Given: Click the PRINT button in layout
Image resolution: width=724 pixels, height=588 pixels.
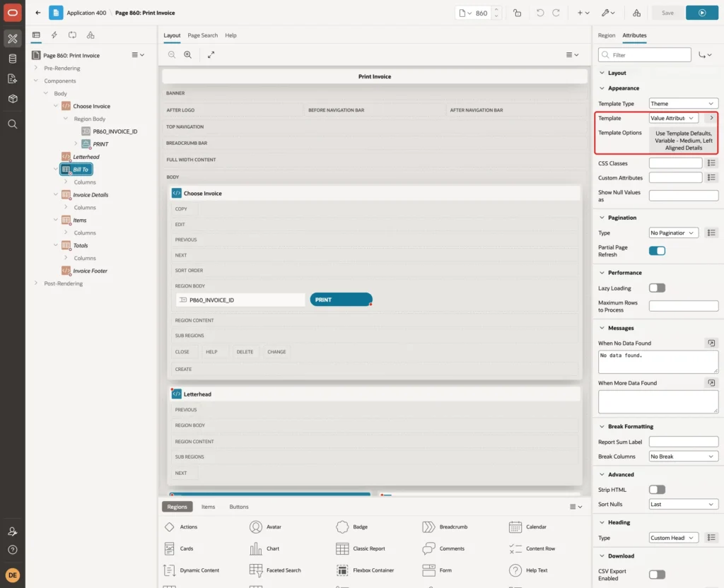Looking at the screenshot, I should (x=341, y=300).
